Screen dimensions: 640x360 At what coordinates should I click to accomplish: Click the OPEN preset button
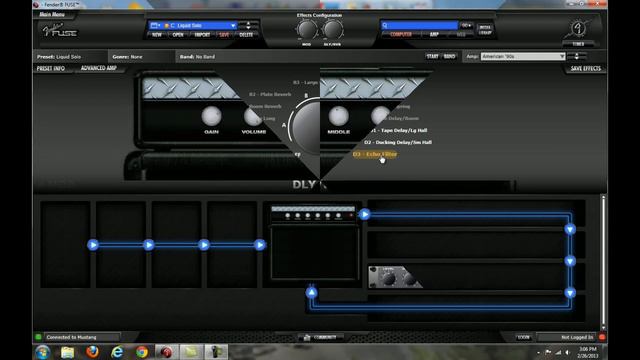coord(178,35)
